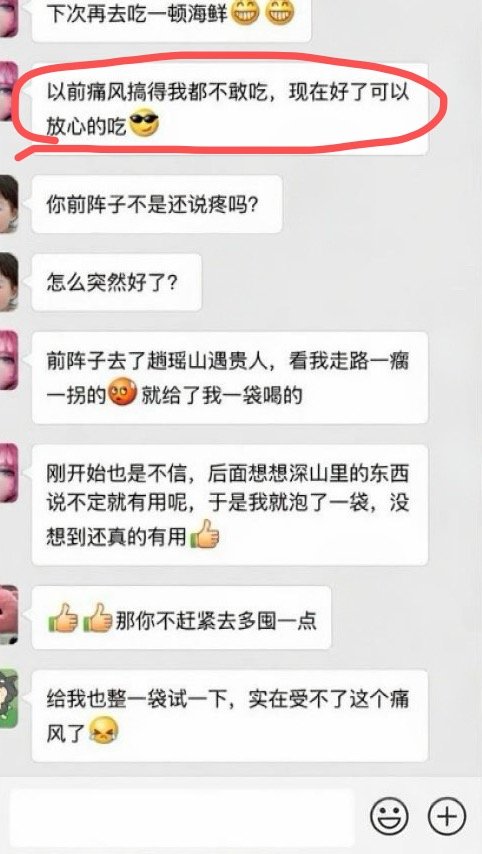Screen dimensions: 482x854
Task: Click the first thumbs-up in 那你不赶紧去多囤一点
Action: [x=63, y=618]
